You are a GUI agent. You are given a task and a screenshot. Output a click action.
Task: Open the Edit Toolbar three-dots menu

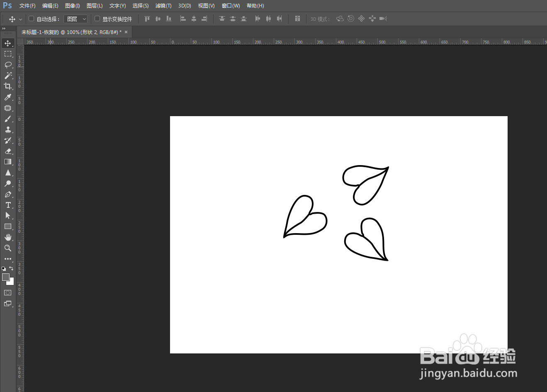pyautogui.click(x=8, y=259)
